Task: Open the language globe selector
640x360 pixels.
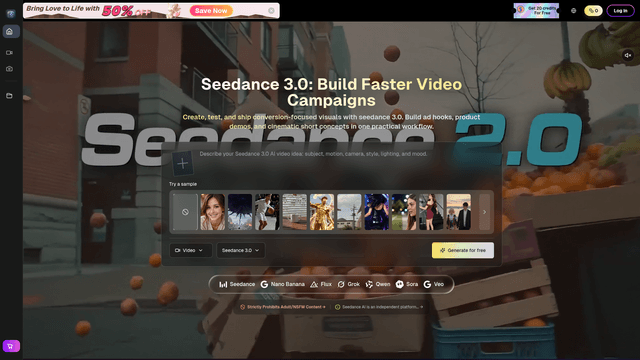Action: 573,11
